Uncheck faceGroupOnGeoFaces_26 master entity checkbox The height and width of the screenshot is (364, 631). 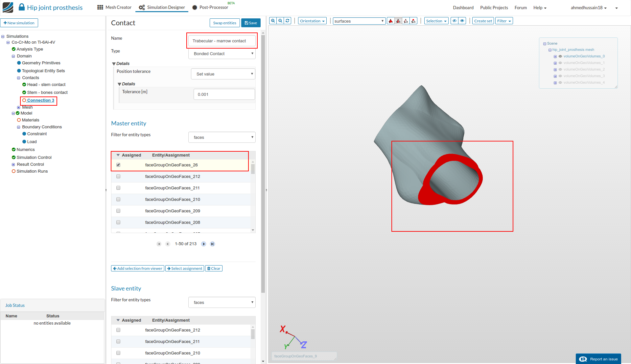[118, 165]
